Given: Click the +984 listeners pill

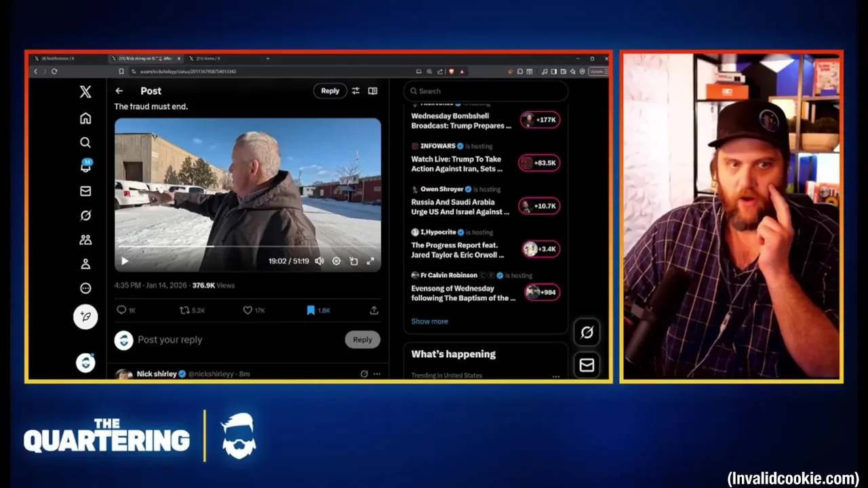Looking at the screenshot, I should pos(542,292).
